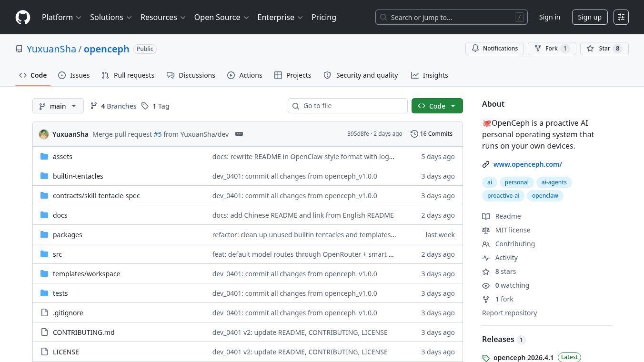Select the Pull requests icon
This screenshot has width=644, height=362.
pyautogui.click(x=105, y=75)
